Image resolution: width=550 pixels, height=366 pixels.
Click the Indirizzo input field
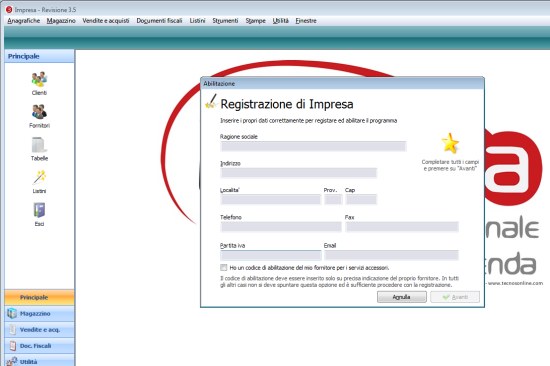click(299, 173)
